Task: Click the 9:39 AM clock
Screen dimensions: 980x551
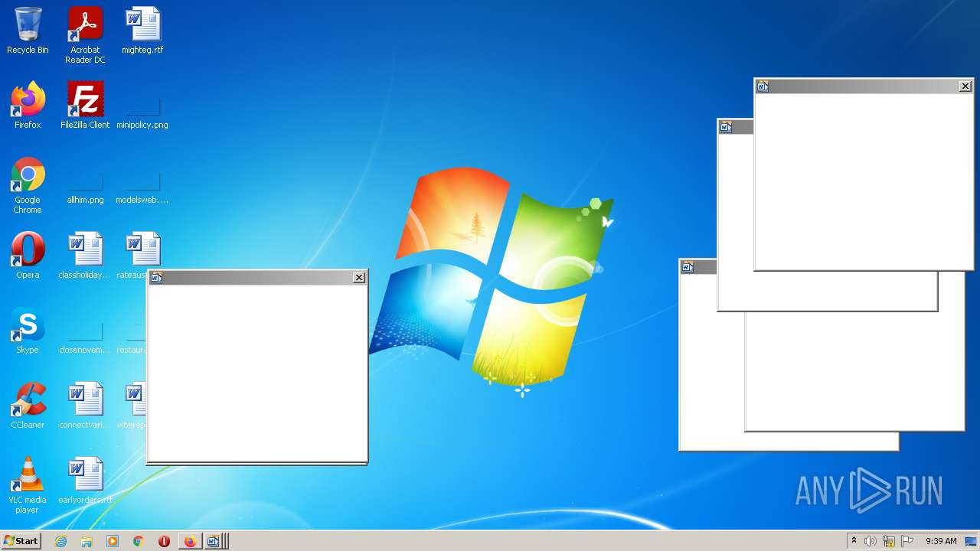Action: [941, 541]
